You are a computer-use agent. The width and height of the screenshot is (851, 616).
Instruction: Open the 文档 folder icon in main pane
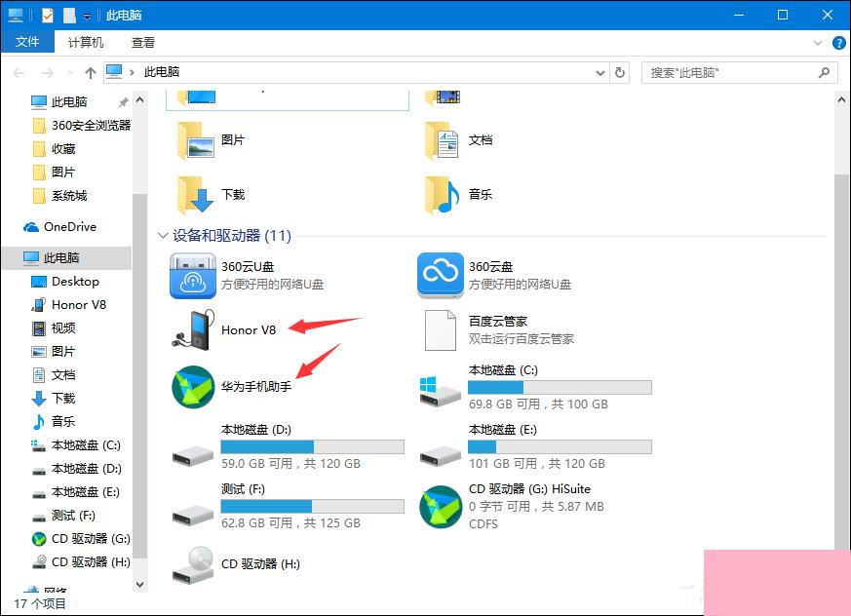pos(442,140)
